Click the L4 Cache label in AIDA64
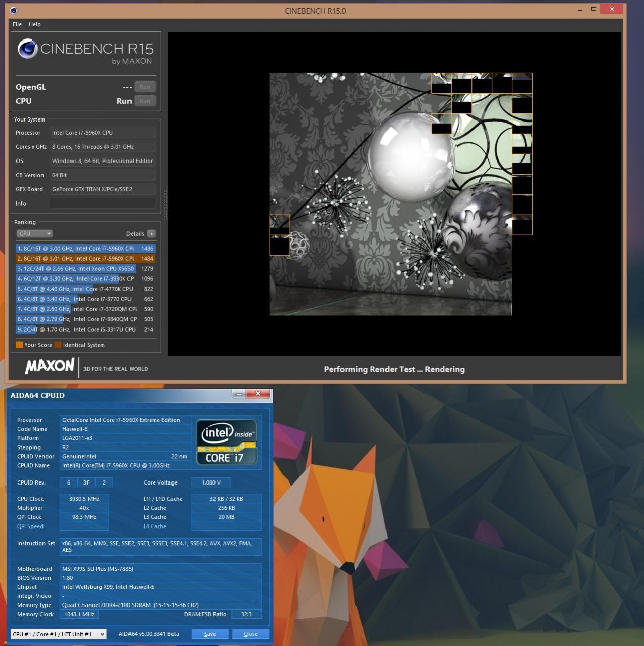This screenshot has height=646, width=644. [x=155, y=527]
